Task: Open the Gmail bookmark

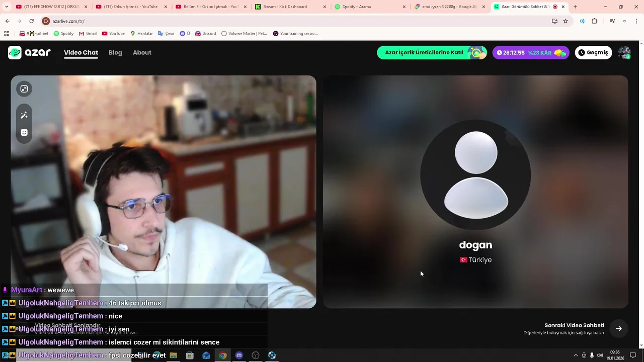Action: [x=88, y=34]
